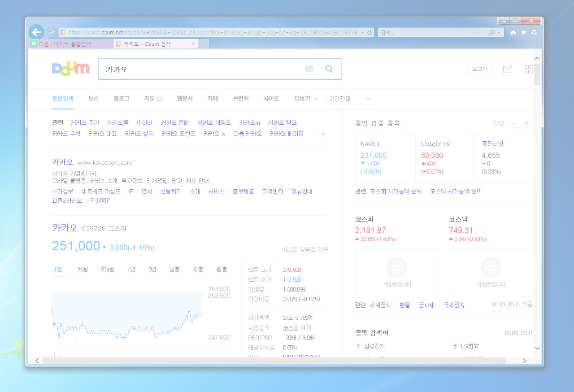Image resolution: width=574 pixels, height=392 pixels.
Task: Click the horizontal scrollbar right arrow
Action: coord(525,361)
